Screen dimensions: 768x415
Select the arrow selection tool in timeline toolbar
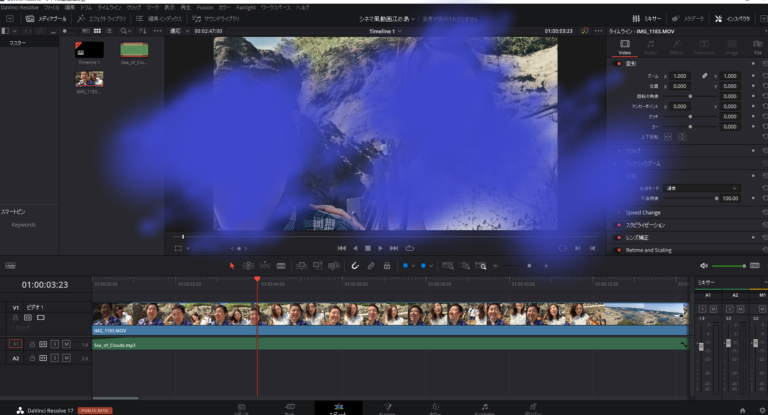pos(232,266)
